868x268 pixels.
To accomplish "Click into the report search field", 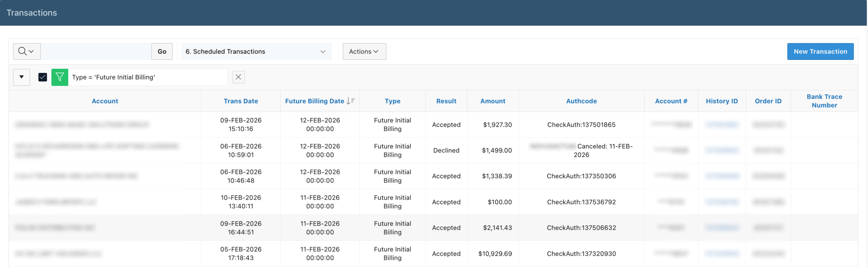I will tap(96, 51).
